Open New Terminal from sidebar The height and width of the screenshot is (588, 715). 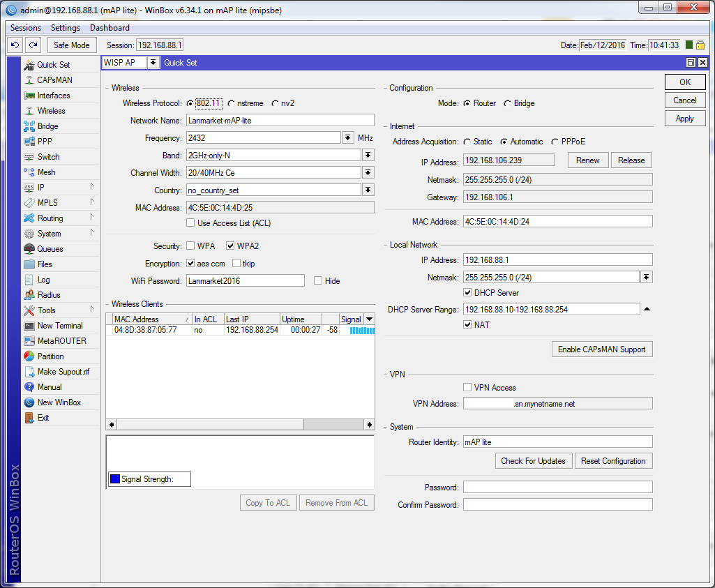coord(59,326)
